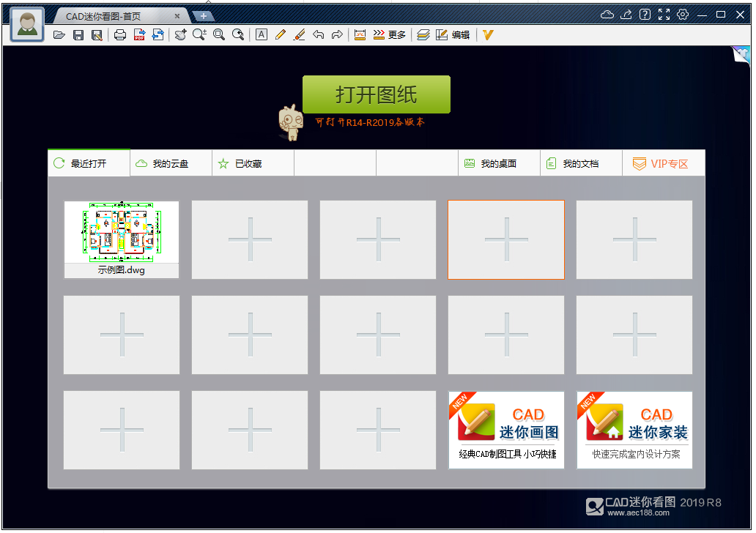Open the measure distance tool
The image size is (756, 533).
pos(360,34)
